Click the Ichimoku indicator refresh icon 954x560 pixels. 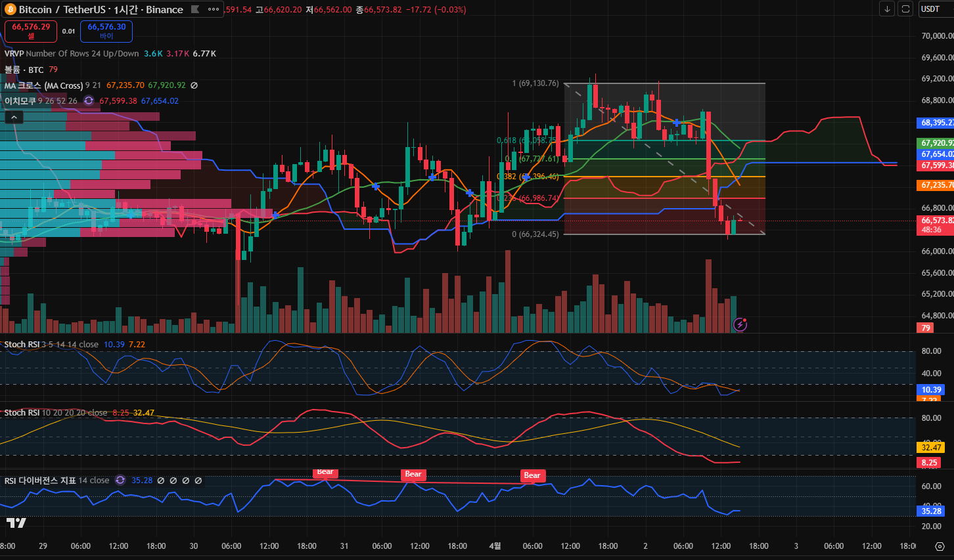click(89, 101)
